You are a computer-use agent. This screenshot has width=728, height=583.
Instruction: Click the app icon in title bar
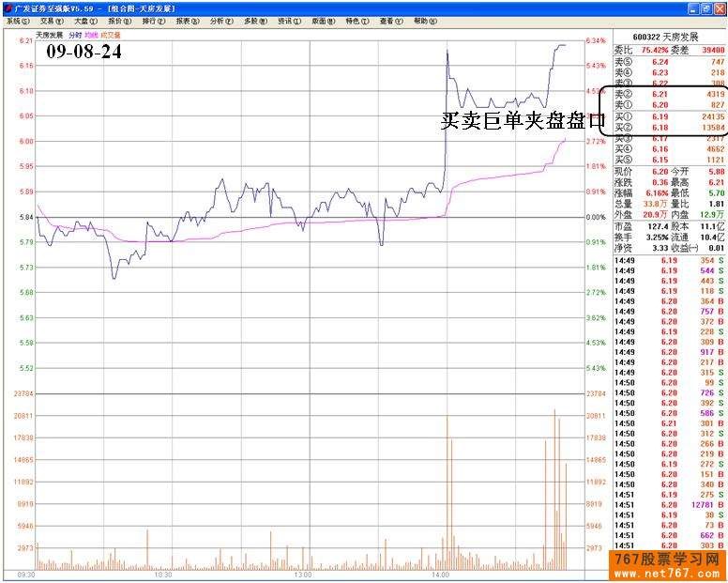[7, 8]
